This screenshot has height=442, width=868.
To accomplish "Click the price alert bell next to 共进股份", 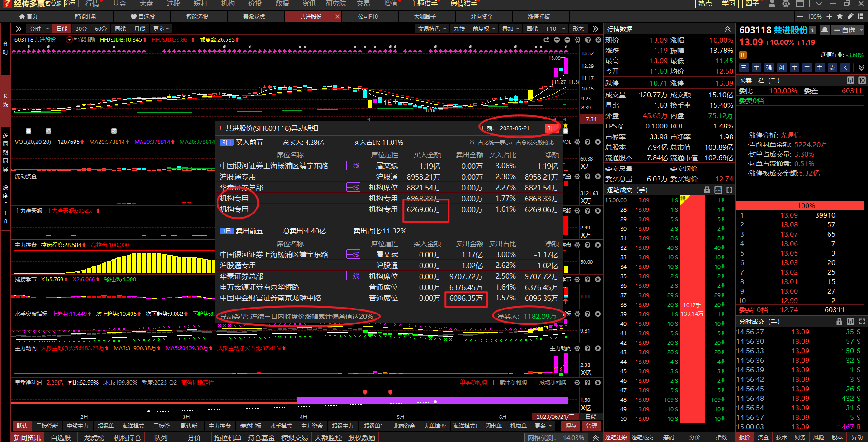I will 825,30.
